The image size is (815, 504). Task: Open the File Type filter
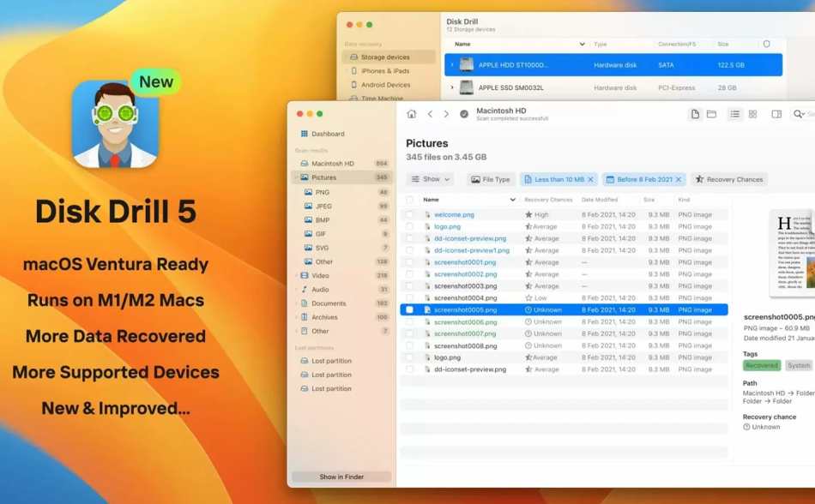491,180
